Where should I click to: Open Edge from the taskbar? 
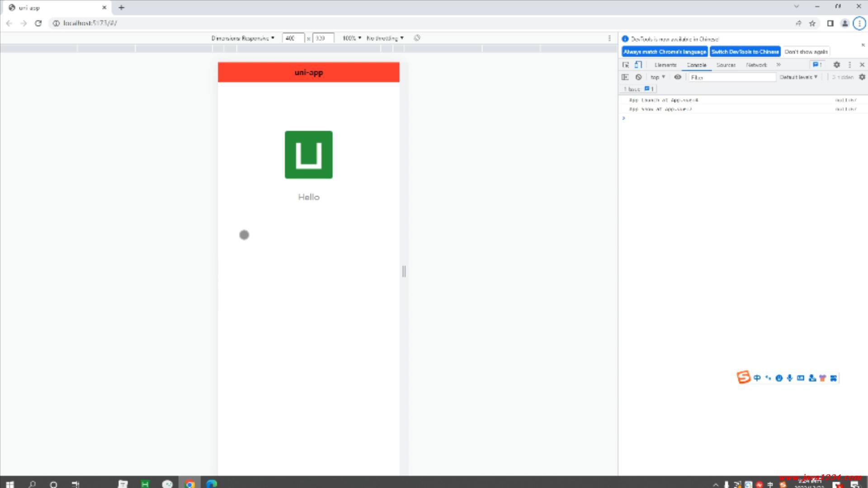click(212, 484)
